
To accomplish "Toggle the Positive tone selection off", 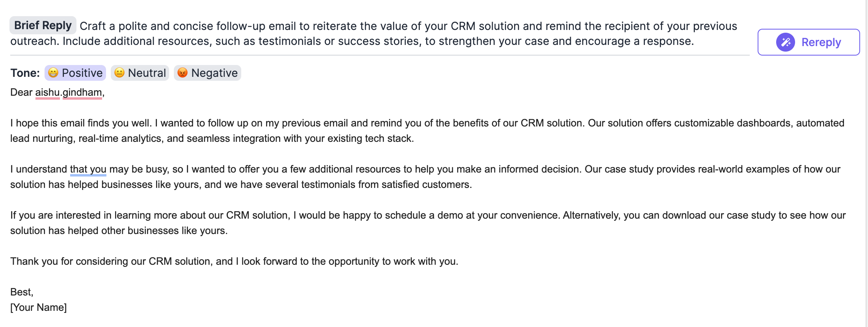I will point(75,72).
